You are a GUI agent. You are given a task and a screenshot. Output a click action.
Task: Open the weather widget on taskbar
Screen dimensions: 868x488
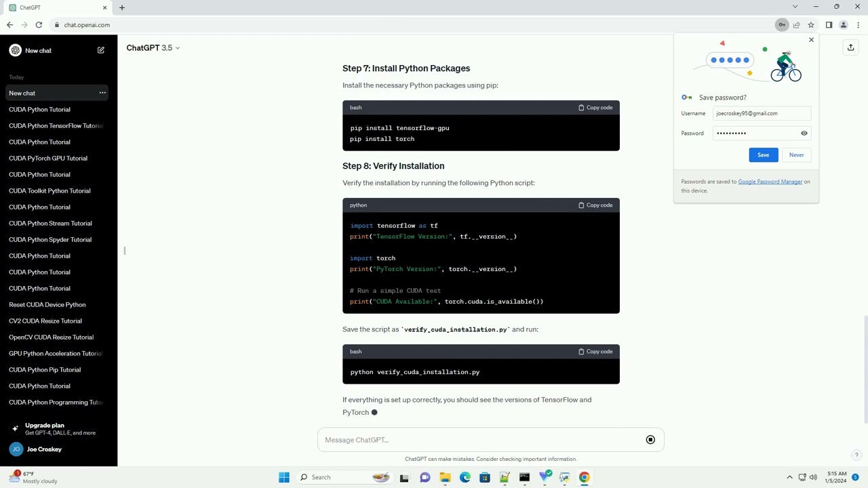[x=33, y=477]
